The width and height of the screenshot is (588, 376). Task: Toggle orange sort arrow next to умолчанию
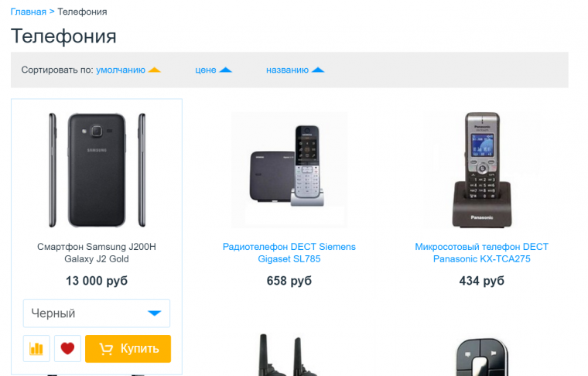click(155, 70)
